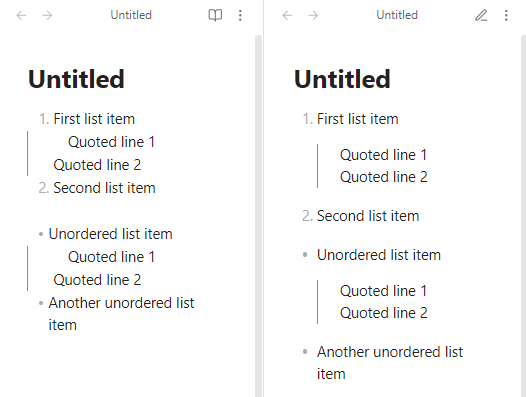Image resolution: width=526 pixels, height=397 pixels.
Task: Select the Untitled tab title in right pane
Action: [x=397, y=15]
